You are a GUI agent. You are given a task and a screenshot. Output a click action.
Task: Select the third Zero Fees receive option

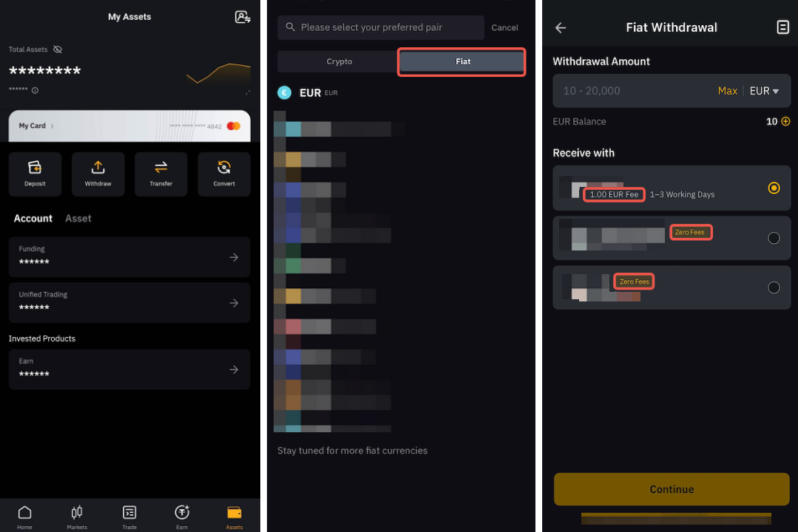pyautogui.click(x=672, y=287)
